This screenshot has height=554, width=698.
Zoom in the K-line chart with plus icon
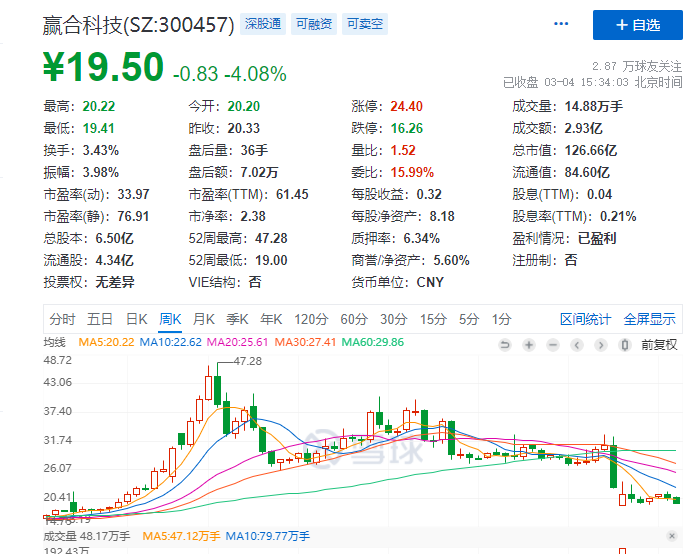coord(527,344)
